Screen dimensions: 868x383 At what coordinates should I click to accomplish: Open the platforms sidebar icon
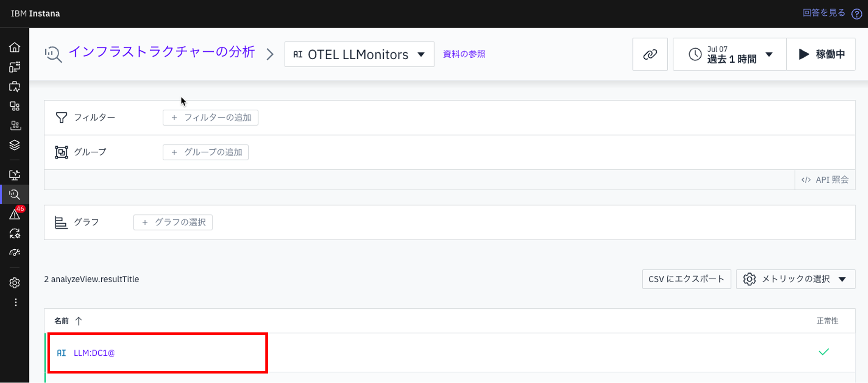pos(14,126)
